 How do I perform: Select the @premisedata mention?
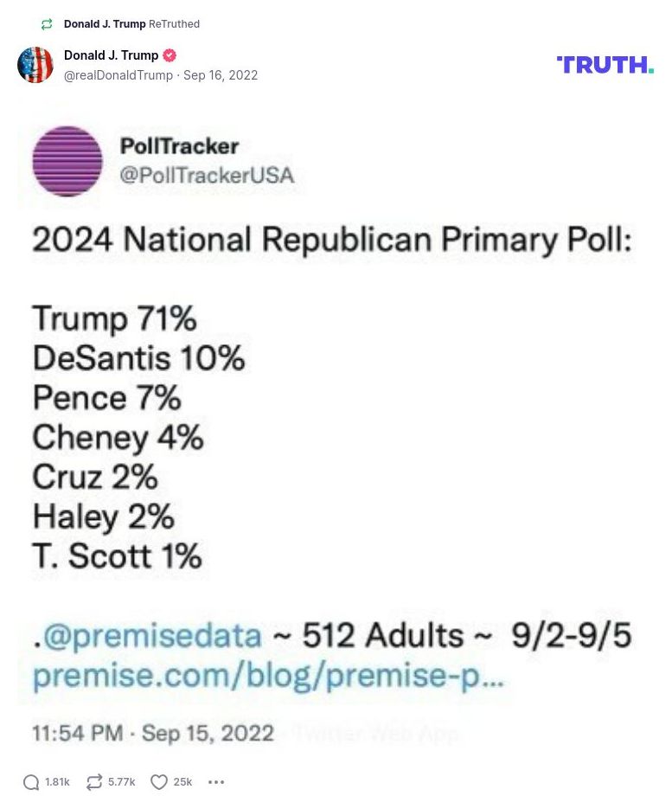pyautogui.click(x=145, y=635)
